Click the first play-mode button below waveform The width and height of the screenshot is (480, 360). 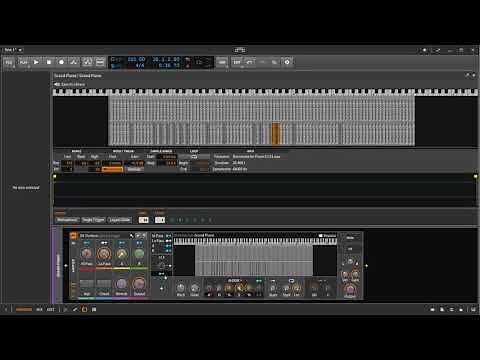[67, 220]
